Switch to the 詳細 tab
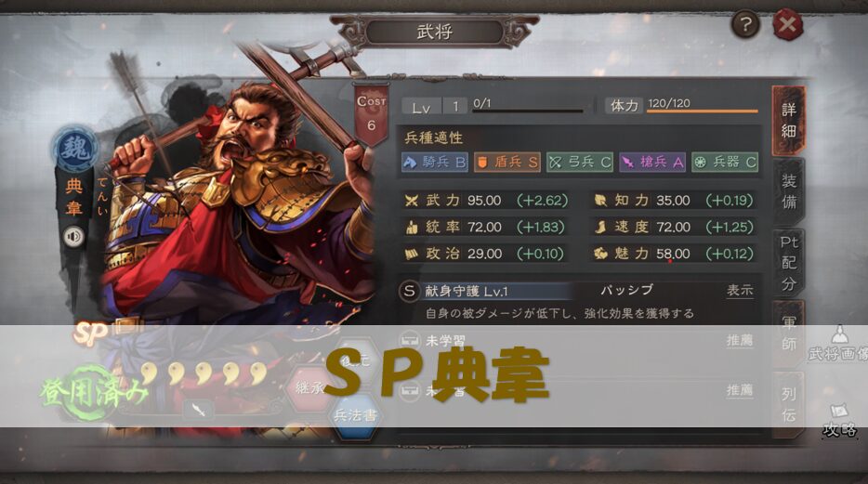The height and width of the screenshot is (484, 868). 789,121
